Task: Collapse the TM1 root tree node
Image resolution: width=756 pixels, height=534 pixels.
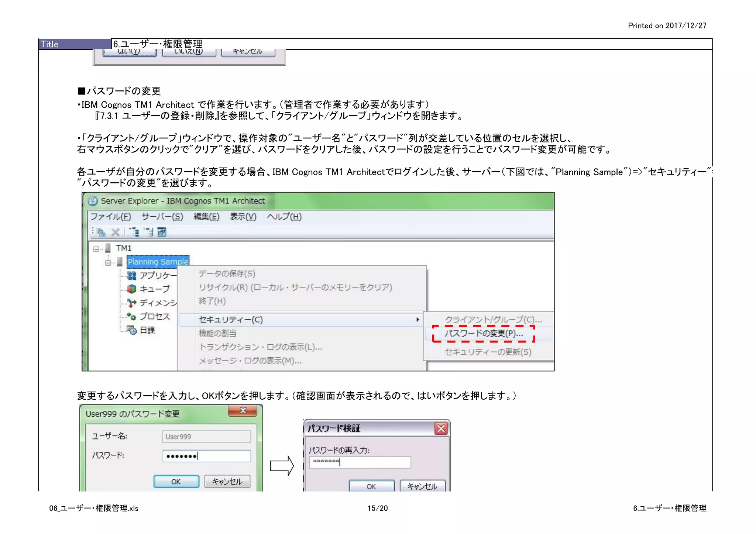Action: pyautogui.click(x=96, y=249)
